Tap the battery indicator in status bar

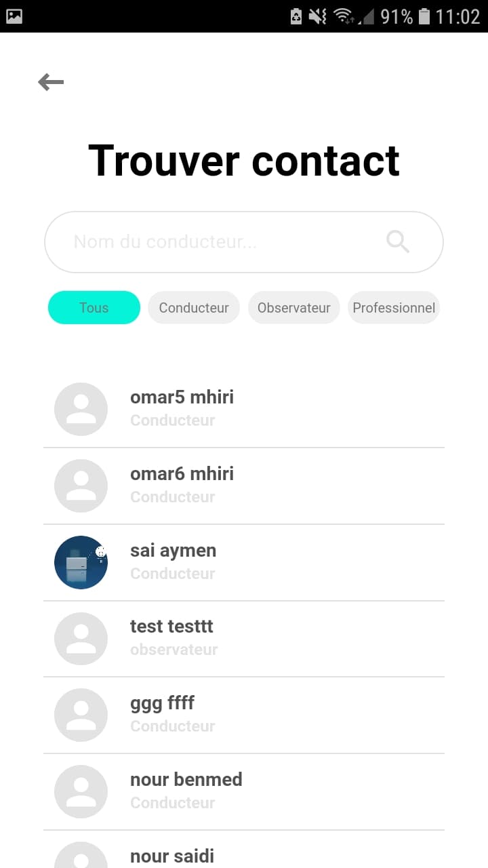click(424, 16)
